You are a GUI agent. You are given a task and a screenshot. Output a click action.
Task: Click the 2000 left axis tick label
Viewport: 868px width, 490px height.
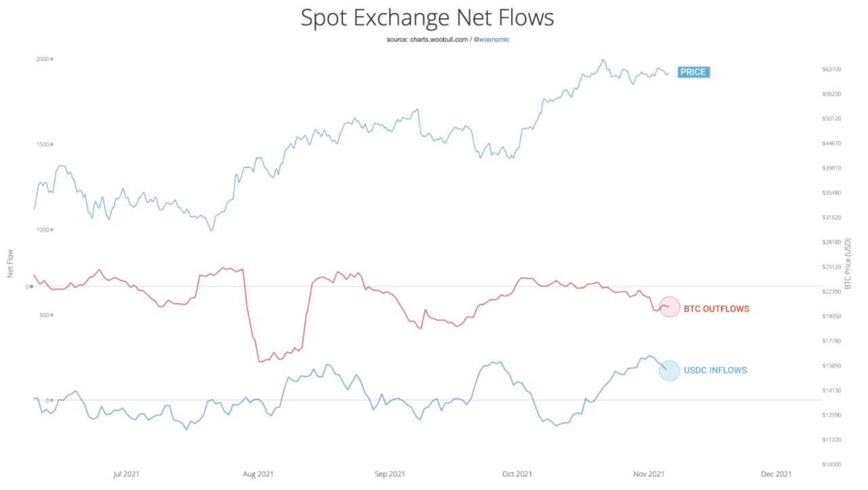point(42,59)
